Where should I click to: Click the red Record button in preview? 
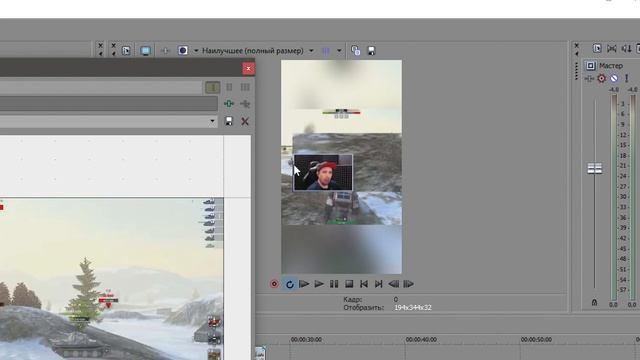click(274, 284)
